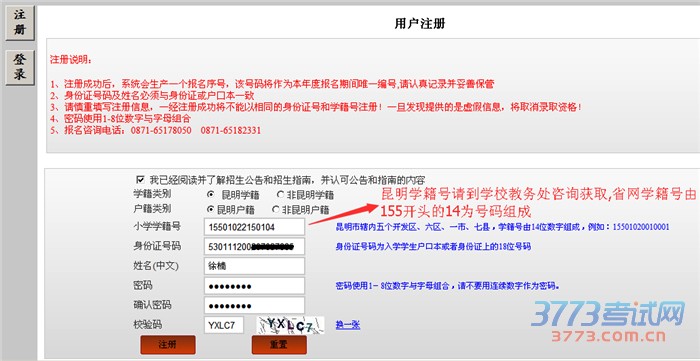Choose the 非昆明户籍 radio option
This screenshot has width=700, height=361.
(276, 209)
